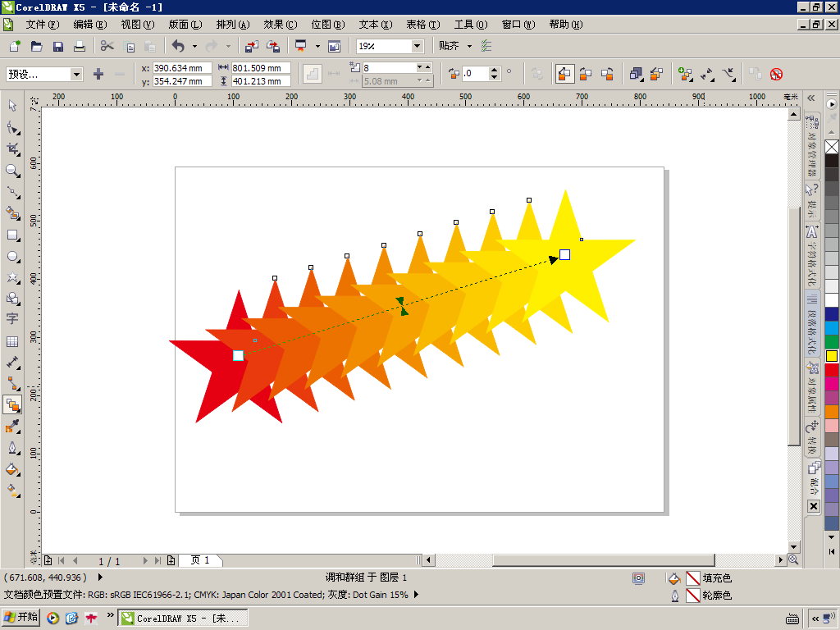Select the Rectangle tool
The height and width of the screenshot is (630, 840).
(12, 235)
